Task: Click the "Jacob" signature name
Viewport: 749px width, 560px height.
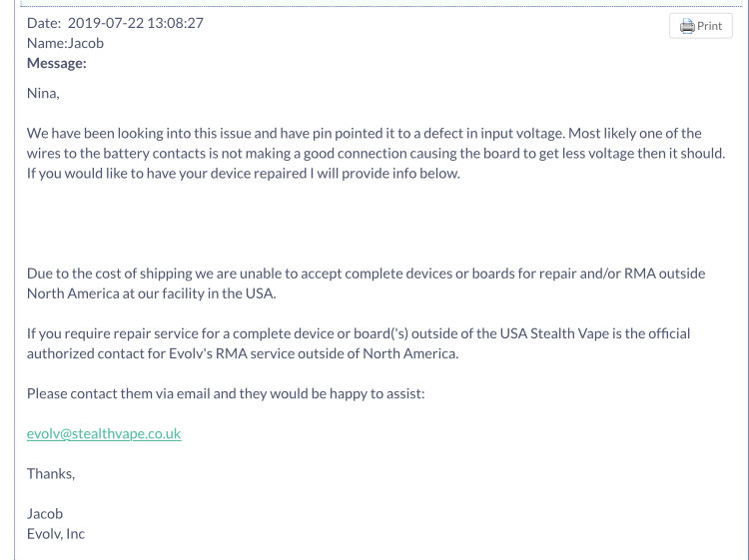Action: tap(45, 514)
